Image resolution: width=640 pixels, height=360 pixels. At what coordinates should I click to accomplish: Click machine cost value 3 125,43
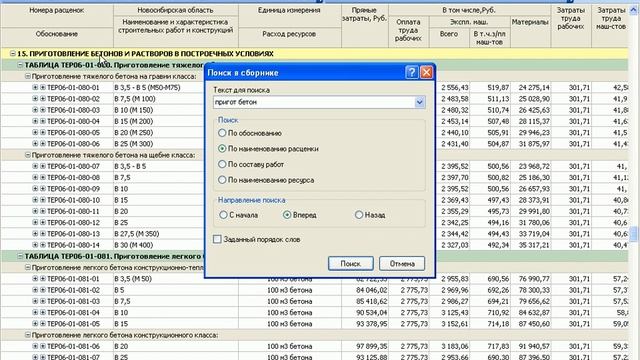455,313
